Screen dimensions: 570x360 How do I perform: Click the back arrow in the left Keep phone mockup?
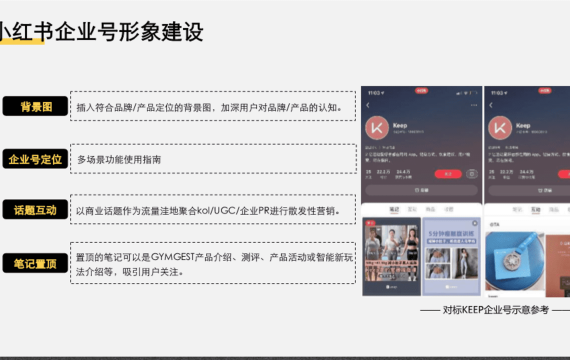[368, 105]
